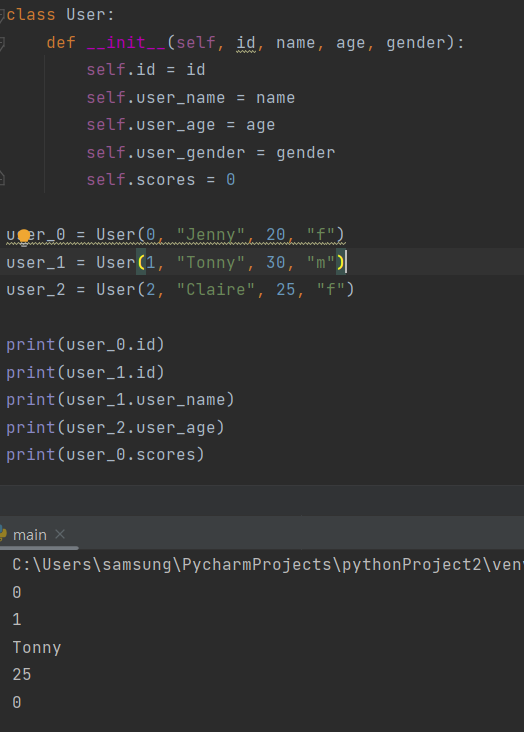
Task: Click the line "self.user_name = name"
Action: (191, 98)
